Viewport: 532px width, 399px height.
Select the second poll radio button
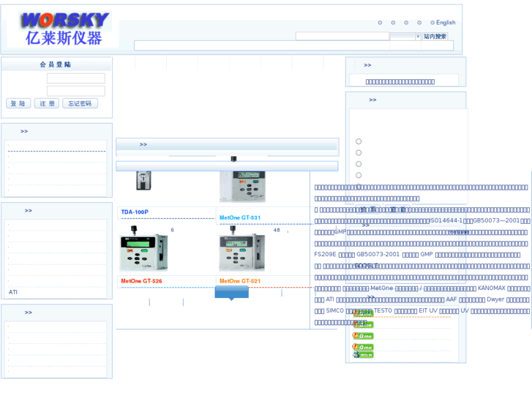359,153
